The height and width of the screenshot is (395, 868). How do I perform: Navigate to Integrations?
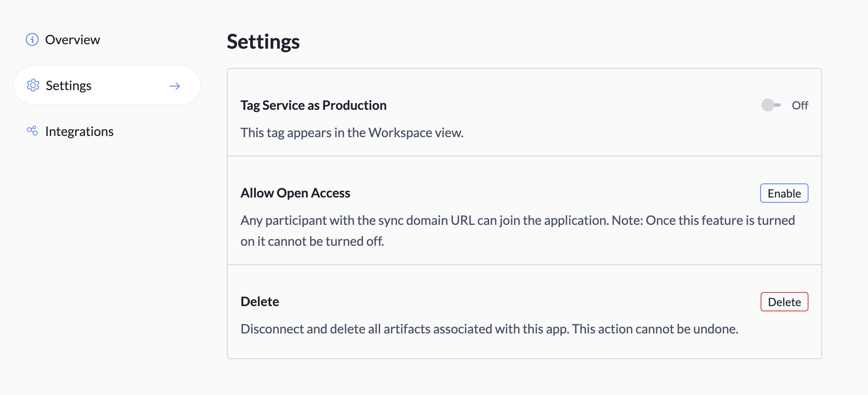click(x=79, y=131)
